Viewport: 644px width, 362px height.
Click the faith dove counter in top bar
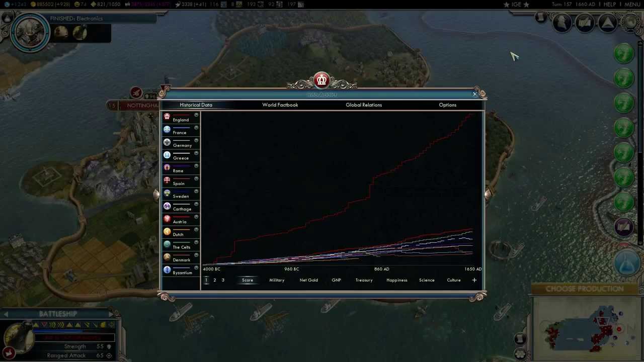[x=190, y=5]
